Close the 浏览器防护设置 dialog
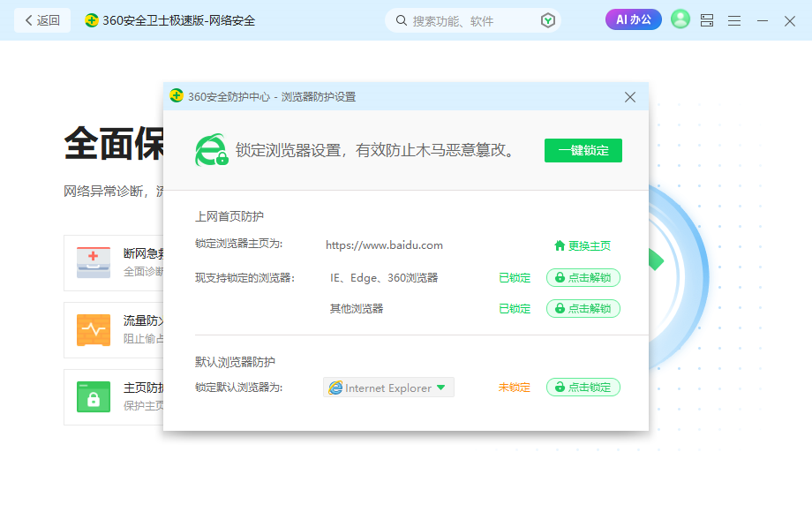This screenshot has height=512, width=812. pos(629,97)
